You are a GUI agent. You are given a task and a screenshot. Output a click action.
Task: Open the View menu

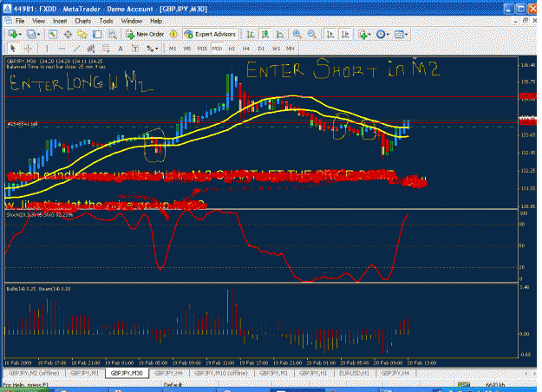(x=39, y=21)
